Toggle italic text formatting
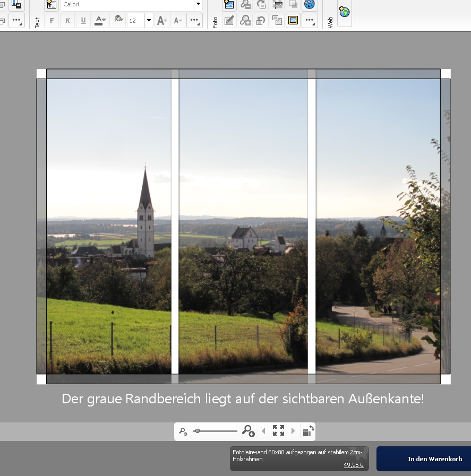This screenshot has height=476, width=471. (67, 21)
